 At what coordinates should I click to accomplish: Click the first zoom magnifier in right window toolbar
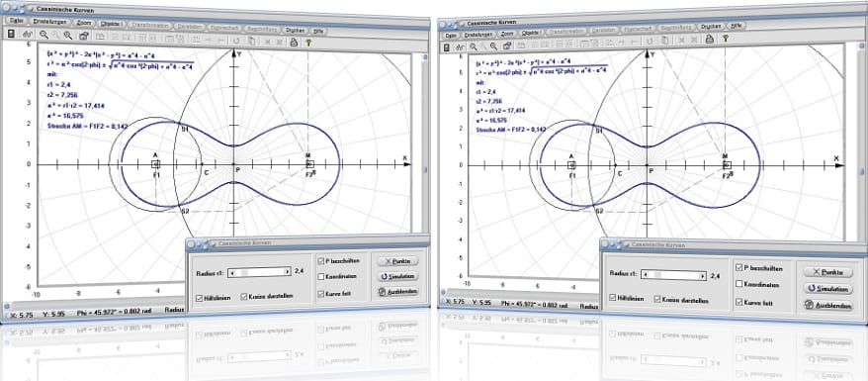[473, 47]
